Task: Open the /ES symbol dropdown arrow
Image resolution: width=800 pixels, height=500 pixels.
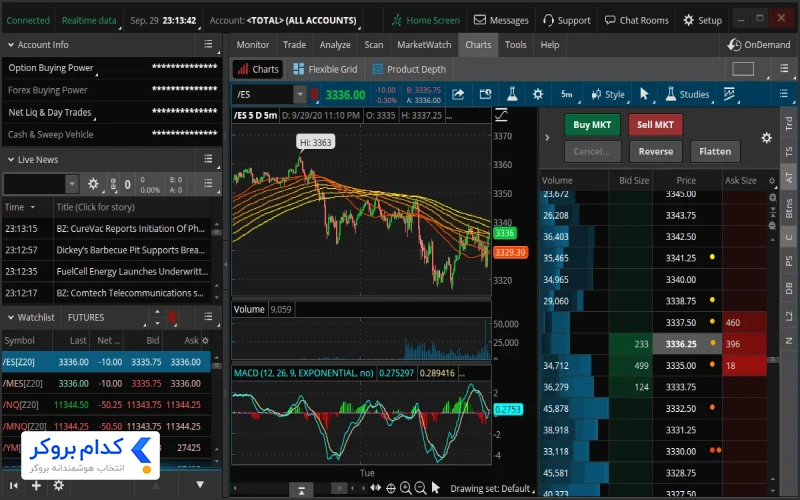Action: 299,94
